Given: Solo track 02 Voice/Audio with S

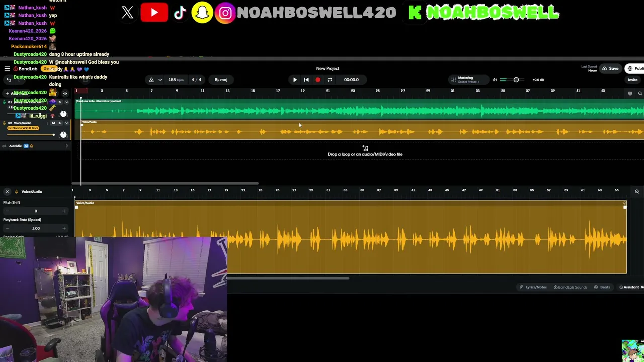Looking at the screenshot, I should tap(60, 123).
